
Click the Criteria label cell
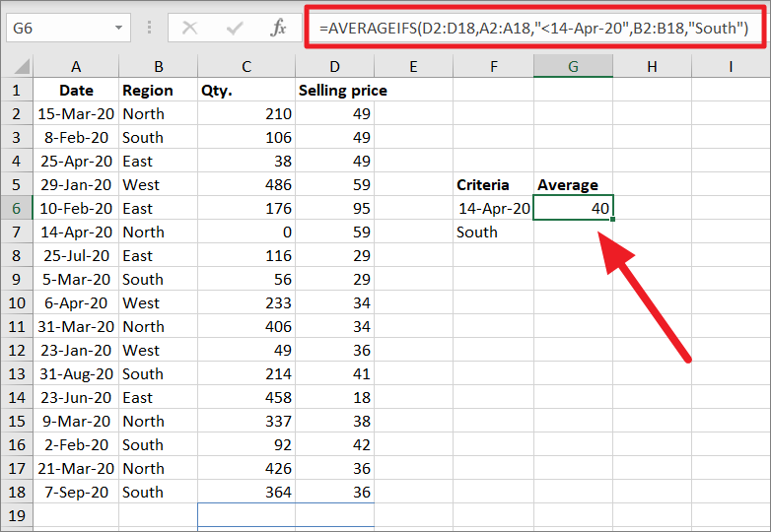tap(494, 184)
